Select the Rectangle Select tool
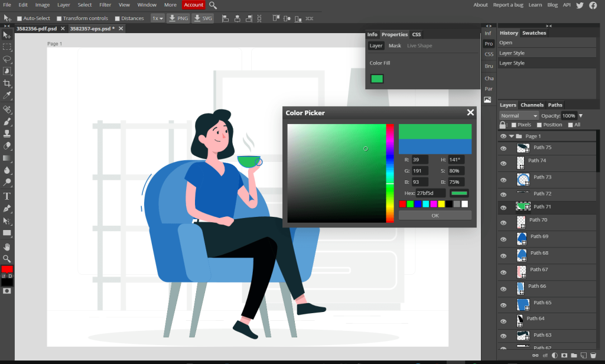Screen dimensions: 605x364 (x=7, y=47)
